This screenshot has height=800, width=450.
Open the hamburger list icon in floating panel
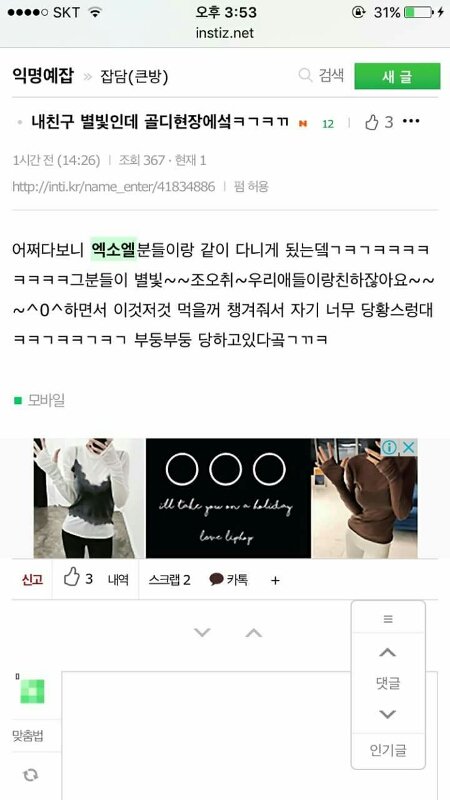pos(388,619)
